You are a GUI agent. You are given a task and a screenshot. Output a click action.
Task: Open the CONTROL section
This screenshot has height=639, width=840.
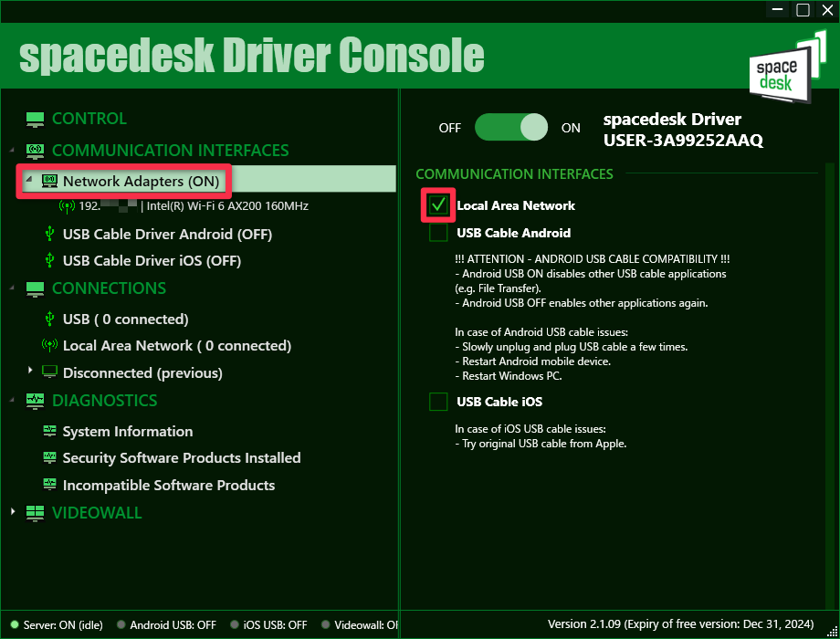[89, 119]
